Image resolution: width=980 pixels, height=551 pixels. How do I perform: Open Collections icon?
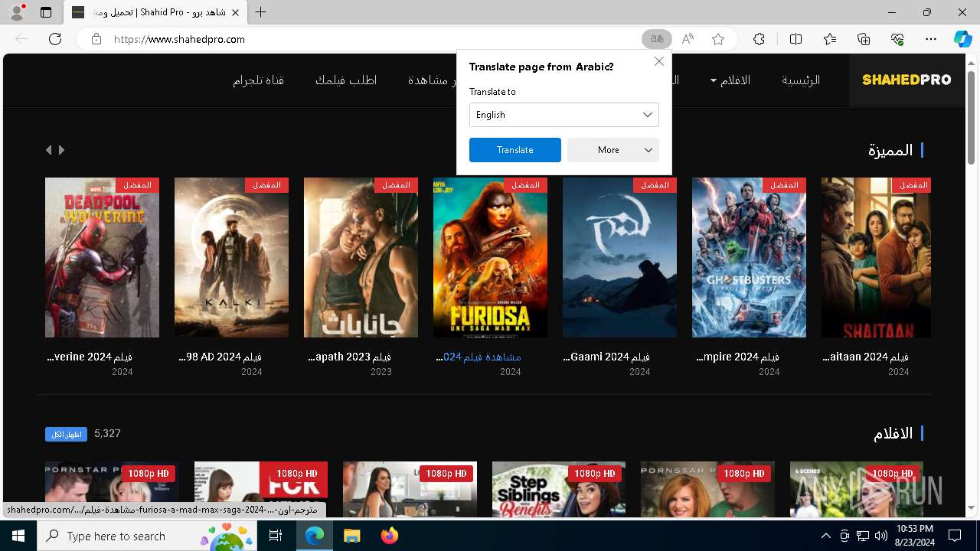[864, 39]
